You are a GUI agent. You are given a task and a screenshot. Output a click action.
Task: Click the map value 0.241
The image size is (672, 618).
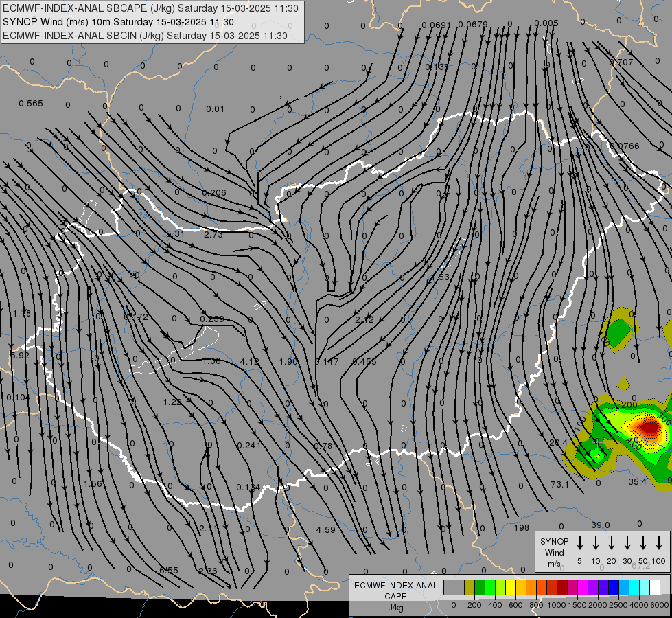(249, 445)
